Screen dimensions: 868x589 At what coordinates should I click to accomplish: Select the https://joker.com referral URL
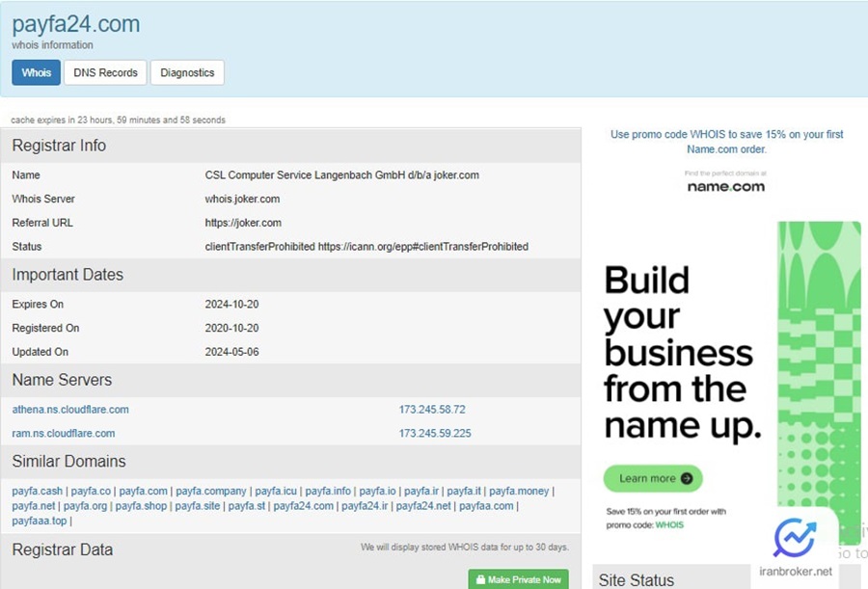pyautogui.click(x=243, y=223)
